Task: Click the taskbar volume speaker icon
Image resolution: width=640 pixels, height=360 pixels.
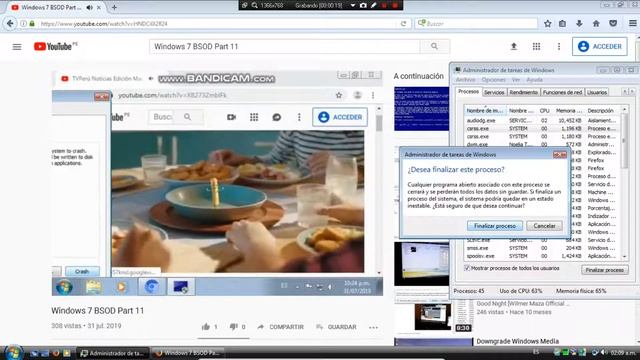Action: (x=604, y=352)
